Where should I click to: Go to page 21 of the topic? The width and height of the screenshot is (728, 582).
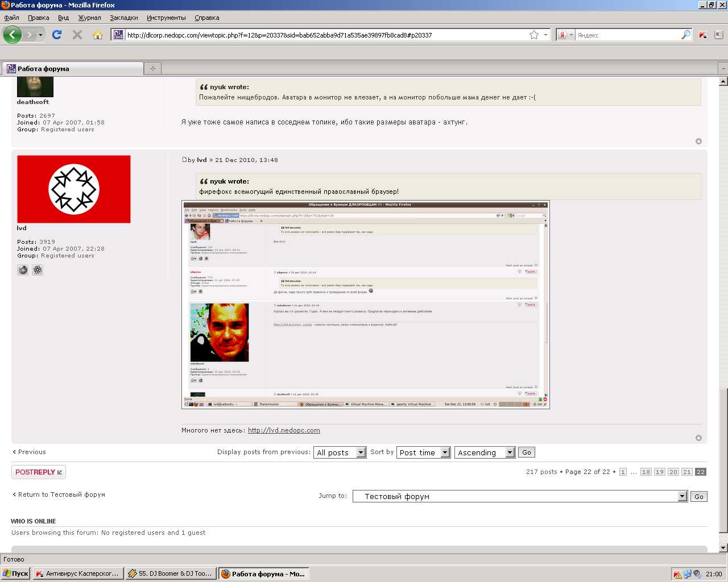tap(686, 472)
